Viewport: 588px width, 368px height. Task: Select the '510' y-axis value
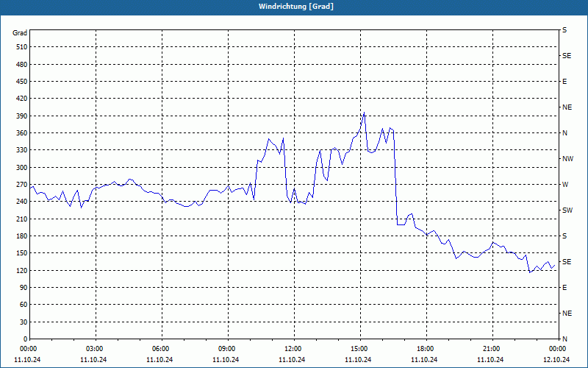pos(22,47)
